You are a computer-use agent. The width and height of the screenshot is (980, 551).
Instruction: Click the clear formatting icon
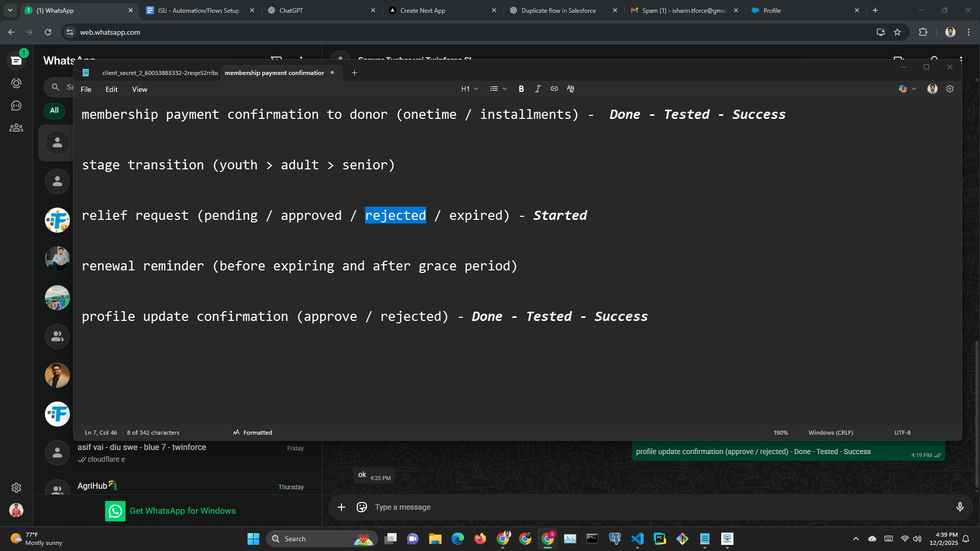571,89
